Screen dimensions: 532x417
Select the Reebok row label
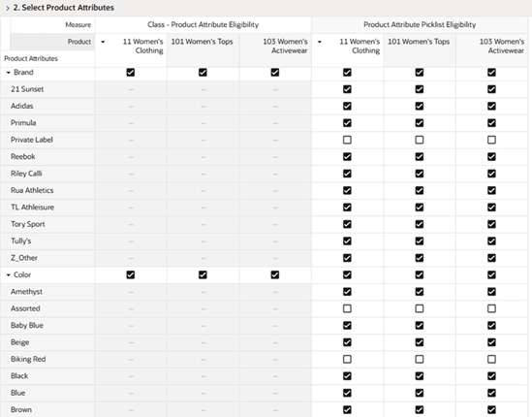[x=22, y=157]
